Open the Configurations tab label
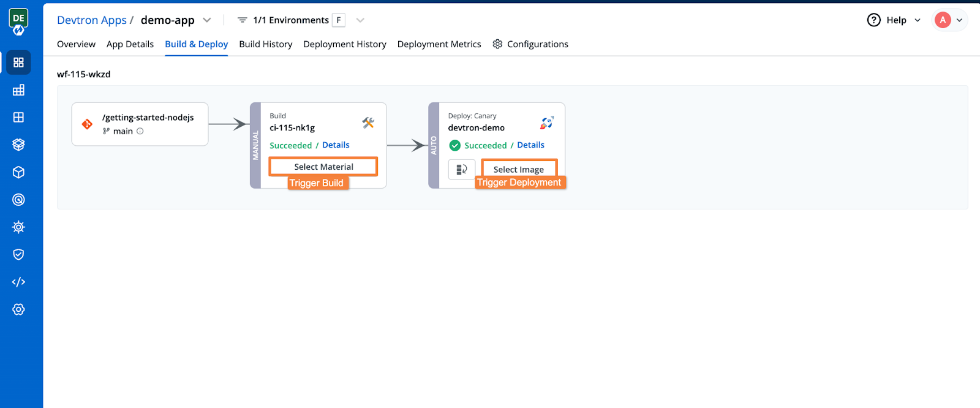Viewport: 980px width, 408px height. point(538,44)
